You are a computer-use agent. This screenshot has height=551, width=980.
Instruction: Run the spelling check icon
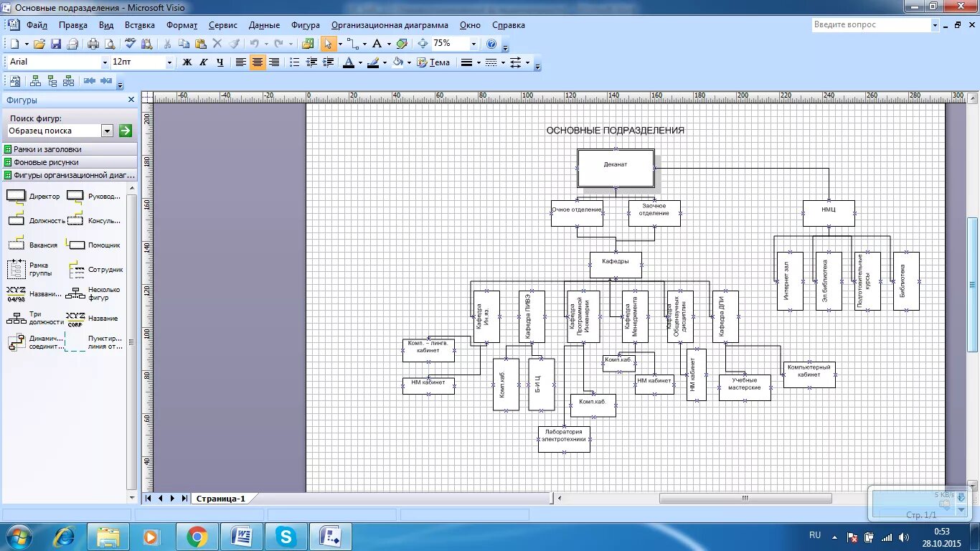pyautogui.click(x=131, y=44)
